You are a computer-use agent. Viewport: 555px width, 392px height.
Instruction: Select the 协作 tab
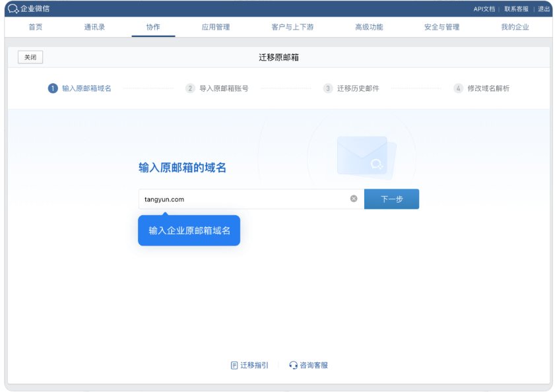click(x=153, y=27)
